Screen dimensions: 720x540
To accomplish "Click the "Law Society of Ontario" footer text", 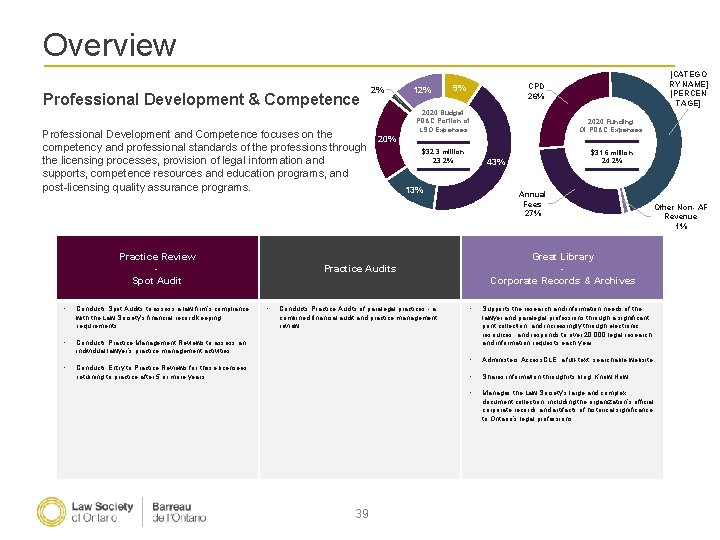I will coord(102,512).
